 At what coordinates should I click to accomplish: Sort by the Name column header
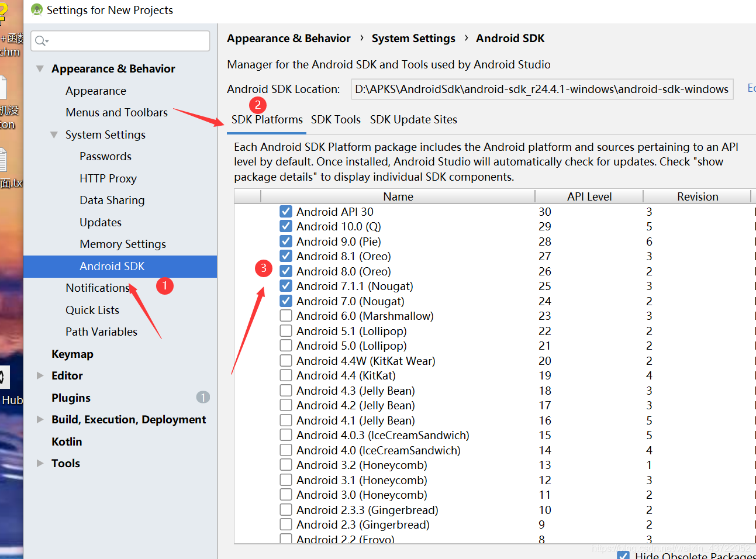tap(398, 196)
